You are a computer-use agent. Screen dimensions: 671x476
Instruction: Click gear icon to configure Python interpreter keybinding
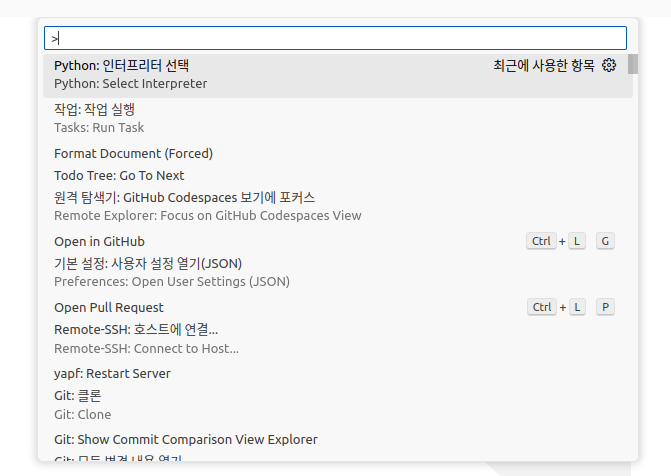coord(609,66)
